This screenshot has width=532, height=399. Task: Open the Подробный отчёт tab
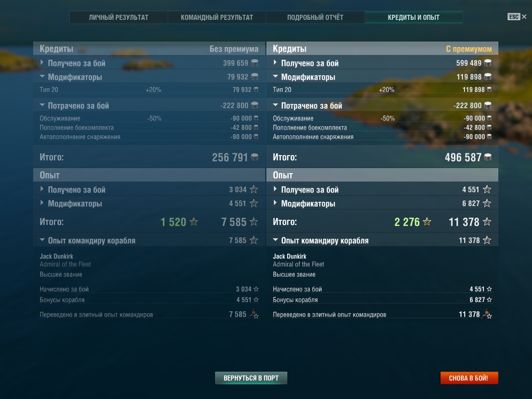point(315,17)
